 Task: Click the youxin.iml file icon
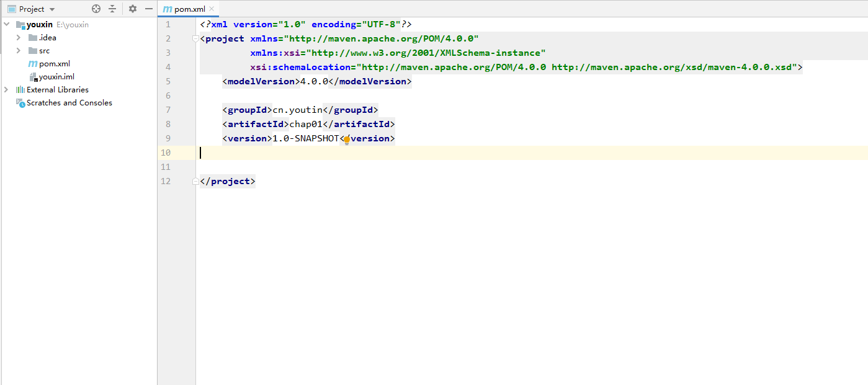[x=34, y=77]
